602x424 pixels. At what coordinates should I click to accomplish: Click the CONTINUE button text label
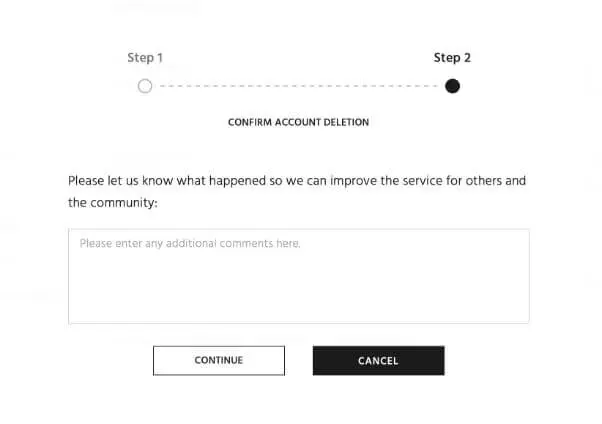pos(219,360)
